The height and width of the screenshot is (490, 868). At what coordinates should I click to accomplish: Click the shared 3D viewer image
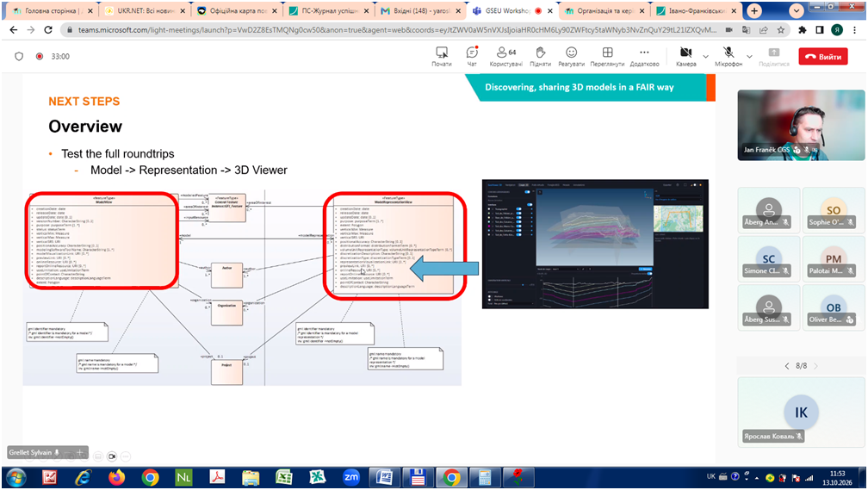(x=595, y=245)
